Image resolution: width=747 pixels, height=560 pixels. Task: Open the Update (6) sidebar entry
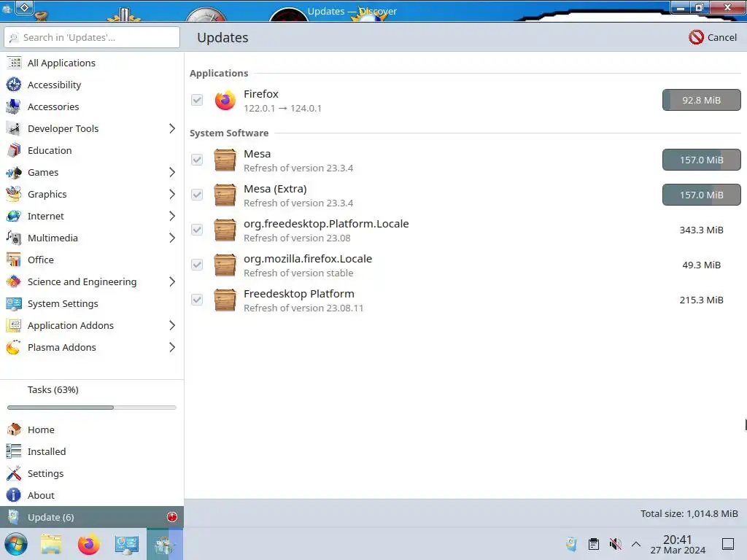[92, 517]
